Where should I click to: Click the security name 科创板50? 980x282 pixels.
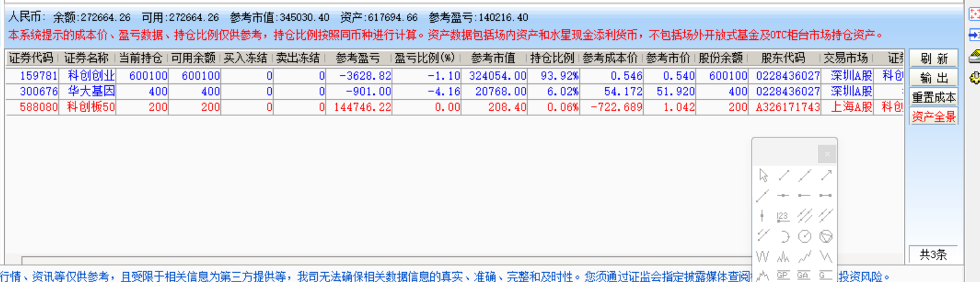[91, 107]
